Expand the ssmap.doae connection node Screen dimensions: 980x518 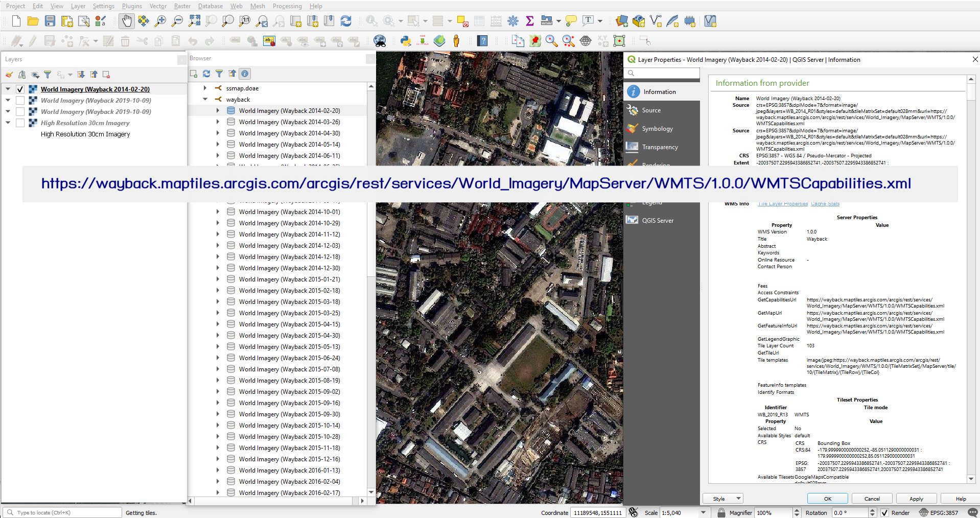click(x=205, y=88)
